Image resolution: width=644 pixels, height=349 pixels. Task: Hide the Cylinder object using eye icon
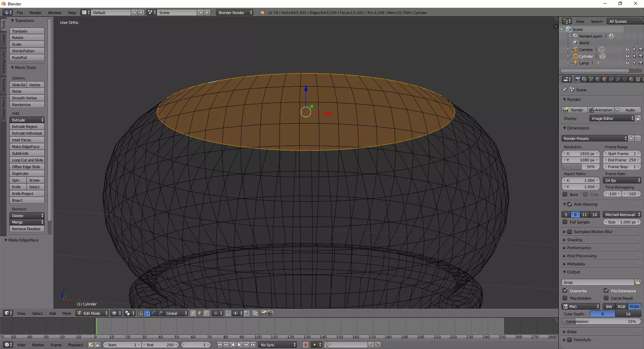(x=627, y=56)
